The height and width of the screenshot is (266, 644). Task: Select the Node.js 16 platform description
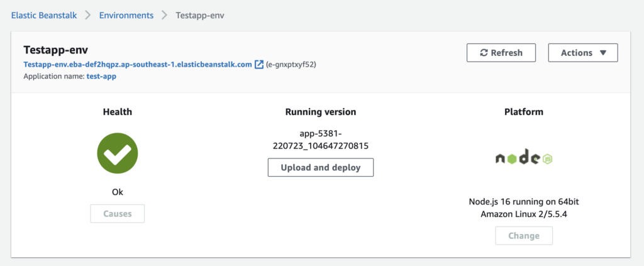[524, 208]
